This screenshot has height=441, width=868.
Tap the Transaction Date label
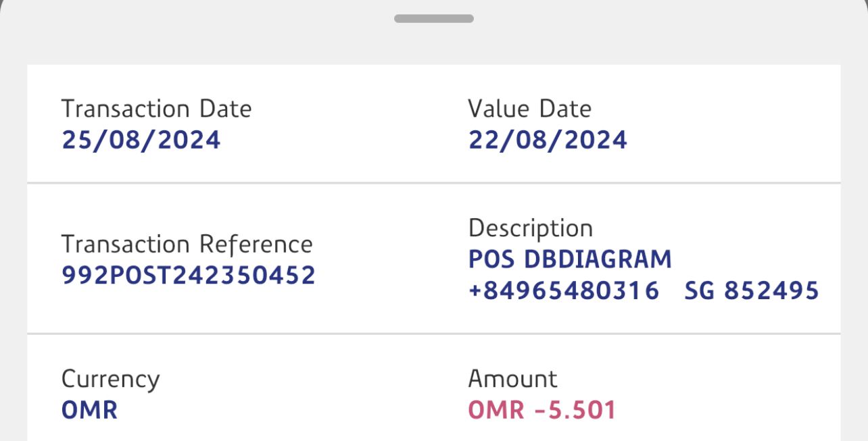click(x=156, y=109)
